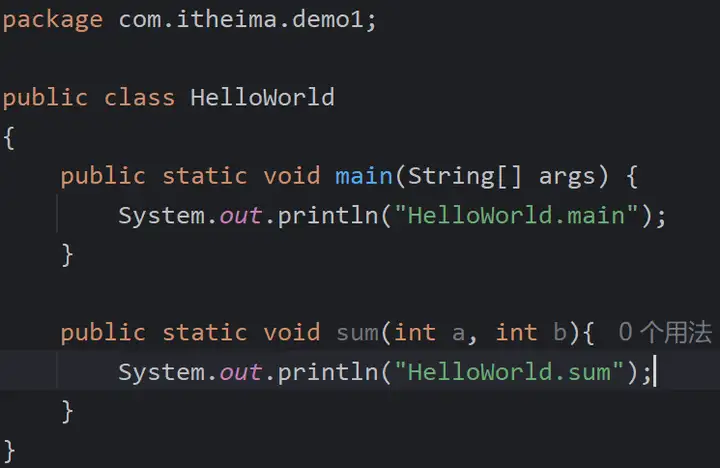This screenshot has width=720, height=468.
Task: Click the closing brace of main method
Action: (67, 255)
